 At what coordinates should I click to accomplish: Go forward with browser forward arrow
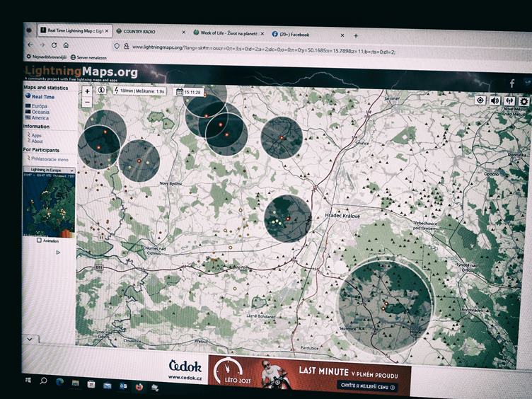pos(42,45)
